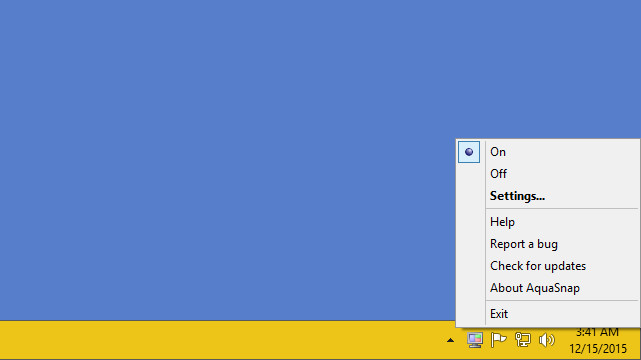The height and width of the screenshot is (360, 641).
Task: Turn AquaSnap Off from the menu
Action: [548, 174]
